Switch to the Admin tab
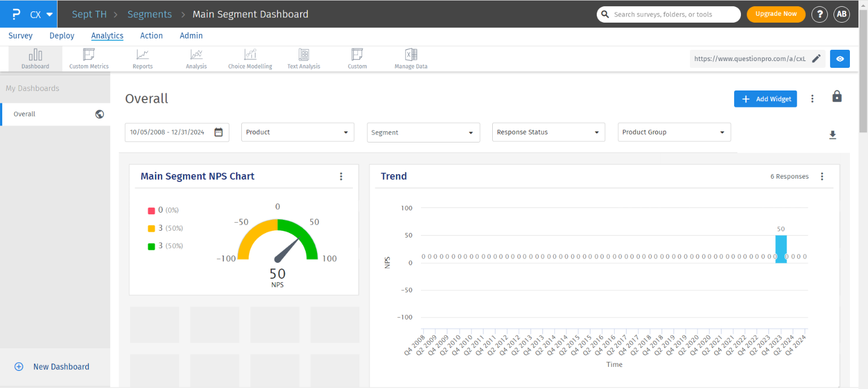The height and width of the screenshot is (389, 868). 191,36
